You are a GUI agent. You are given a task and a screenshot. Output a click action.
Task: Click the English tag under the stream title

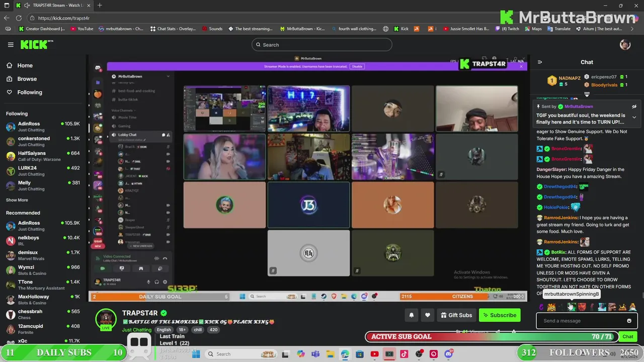pyautogui.click(x=164, y=330)
